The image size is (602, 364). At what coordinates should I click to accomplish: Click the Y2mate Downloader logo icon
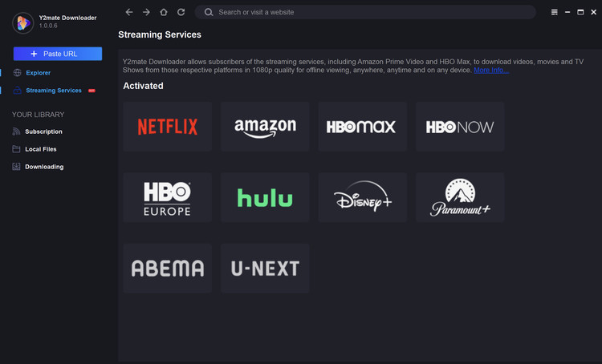coord(23,23)
